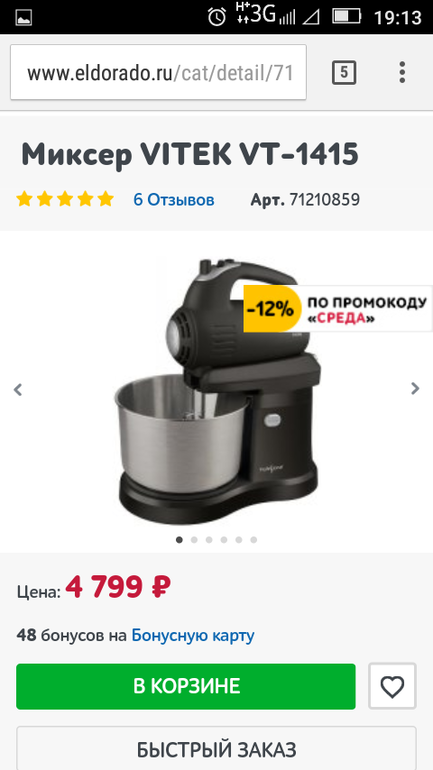Click the БЫСТРЫЙ ЗАКАЗ button
The width and height of the screenshot is (433, 770).
coord(216,749)
